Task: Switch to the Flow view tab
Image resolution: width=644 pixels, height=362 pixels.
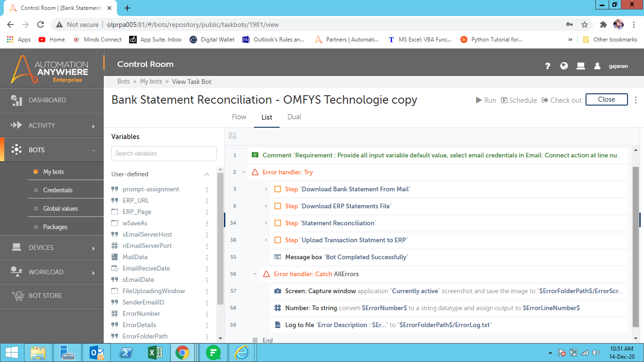Action: point(239,117)
